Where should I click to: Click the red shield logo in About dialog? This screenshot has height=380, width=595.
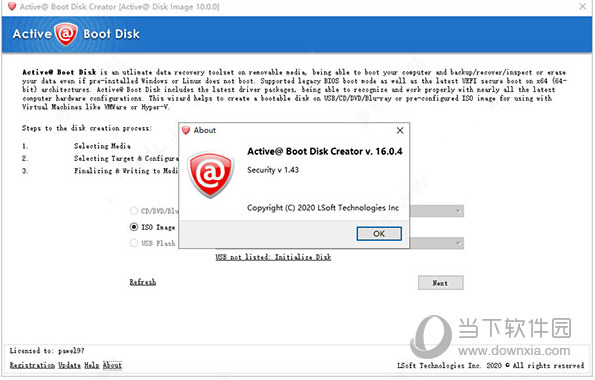click(211, 175)
